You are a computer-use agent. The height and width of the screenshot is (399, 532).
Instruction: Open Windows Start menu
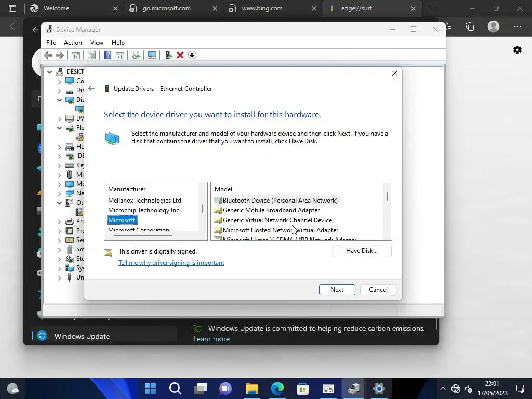click(150, 389)
